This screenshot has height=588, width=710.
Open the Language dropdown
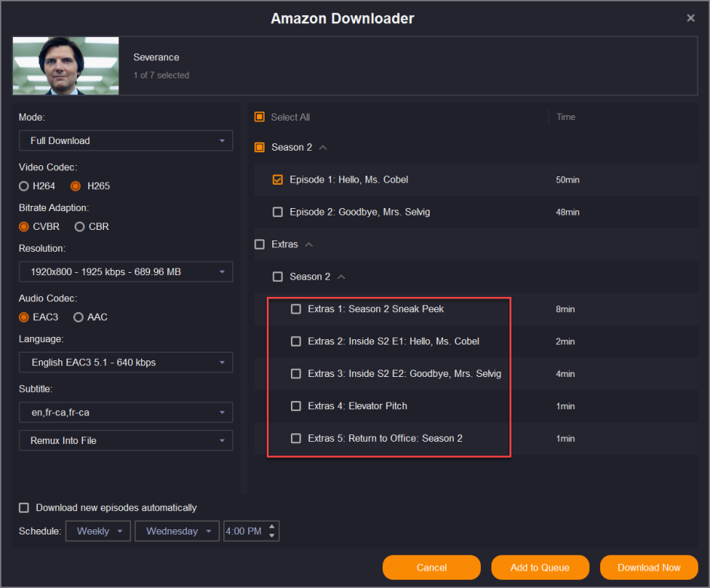126,363
